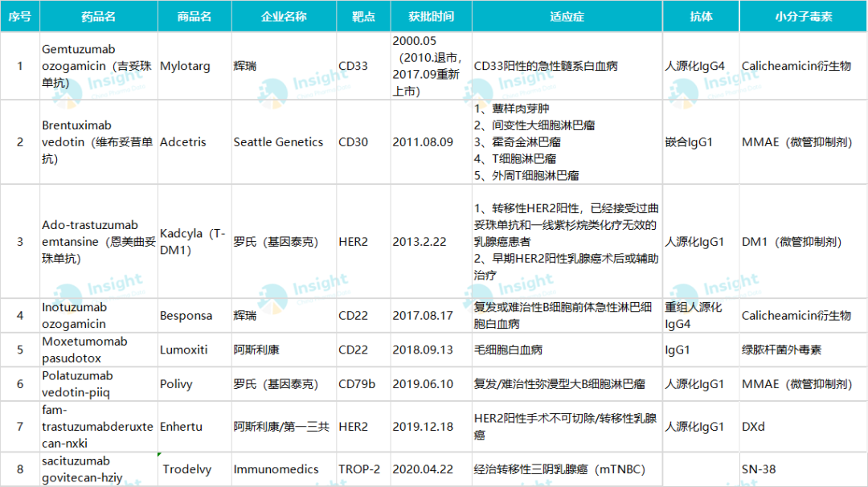Click the 序号 column header

tap(20, 17)
